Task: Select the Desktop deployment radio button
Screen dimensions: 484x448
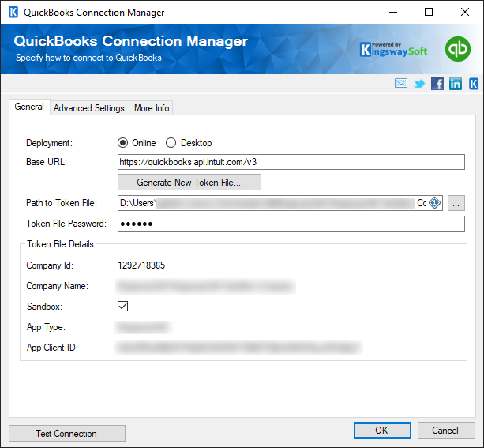Action: click(171, 143)
